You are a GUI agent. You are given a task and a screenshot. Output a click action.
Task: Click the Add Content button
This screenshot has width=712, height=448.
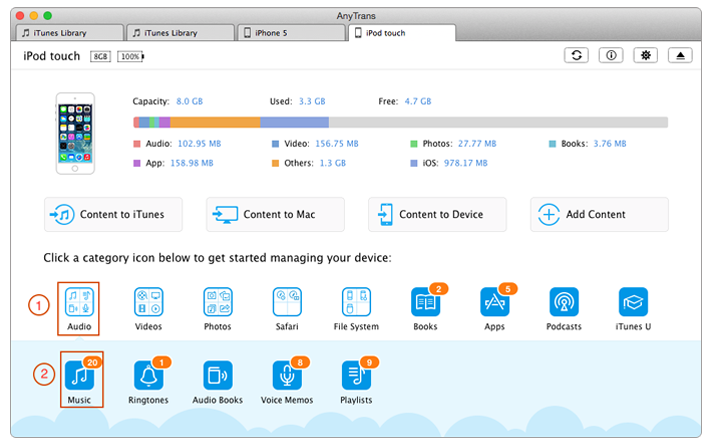coord(599,214)
